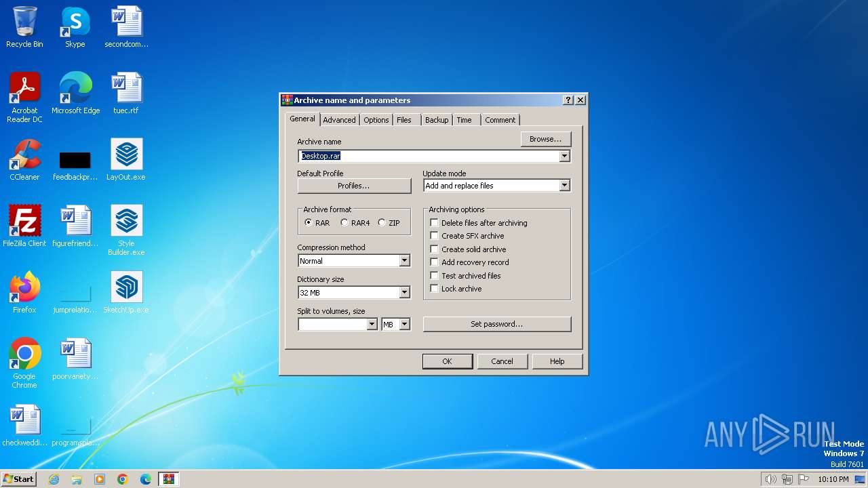Select the tuec.rtf file icon

[x=127, y=94]
